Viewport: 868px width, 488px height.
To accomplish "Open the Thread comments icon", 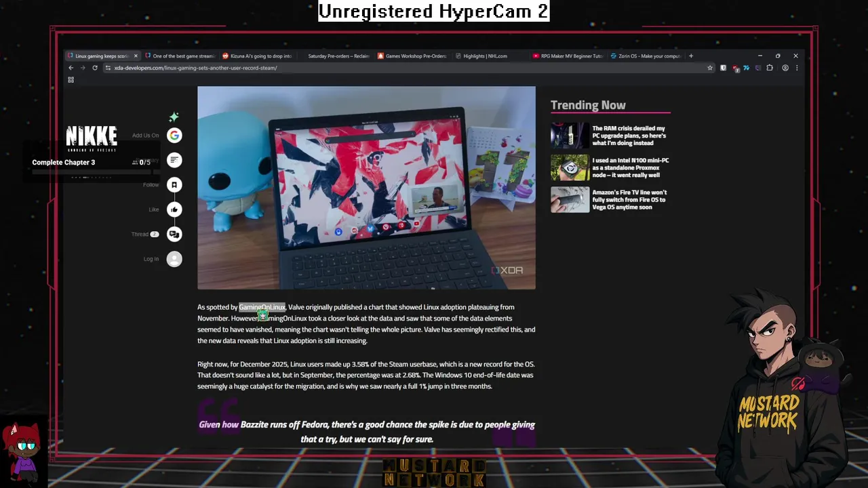I will pyautogui.click(x=174, y=234).
